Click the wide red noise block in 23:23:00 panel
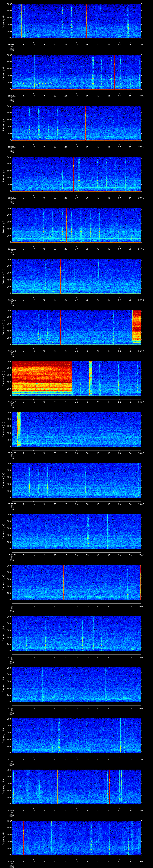Viewport: 153px width, 868px height. coord(42,378)
